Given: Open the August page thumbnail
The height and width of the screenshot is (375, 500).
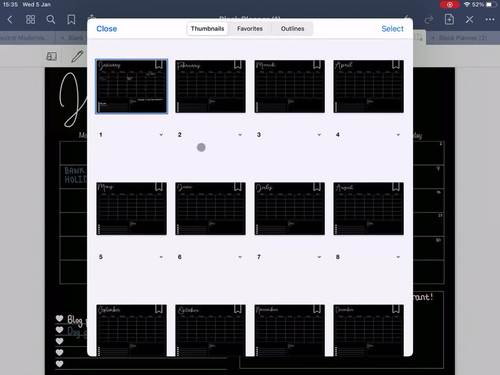Looking at the screenshot, I should coord(368,209).
